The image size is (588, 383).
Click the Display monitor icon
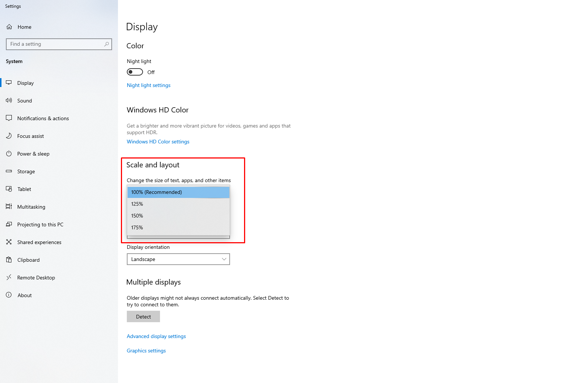(9, 83)
